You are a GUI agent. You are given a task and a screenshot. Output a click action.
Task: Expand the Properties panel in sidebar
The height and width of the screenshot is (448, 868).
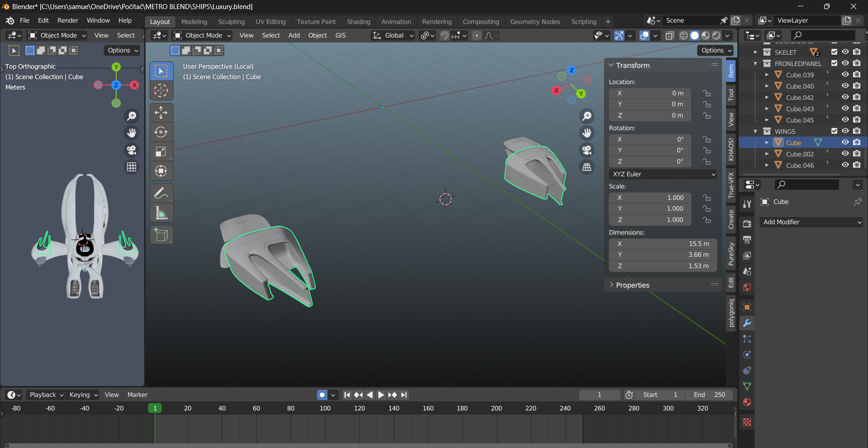pos(632,285)
